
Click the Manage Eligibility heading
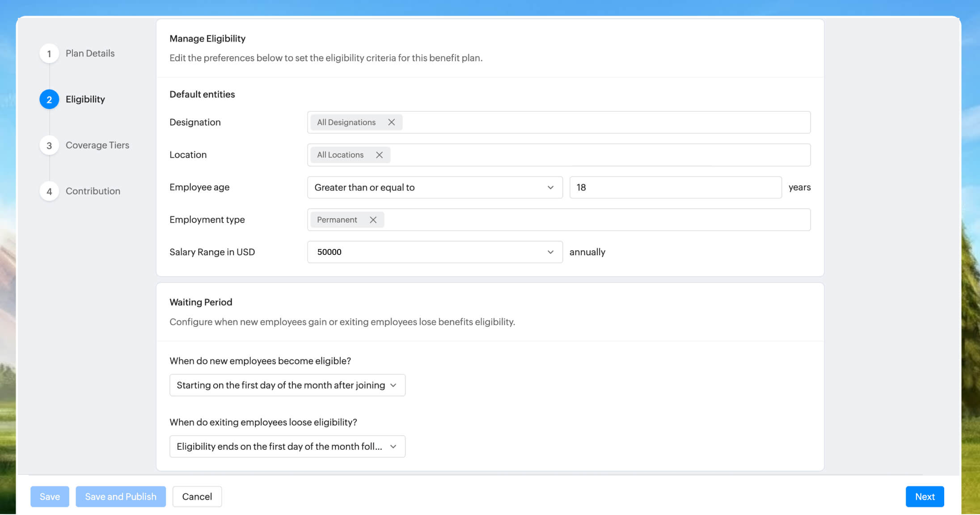point(207,38)
